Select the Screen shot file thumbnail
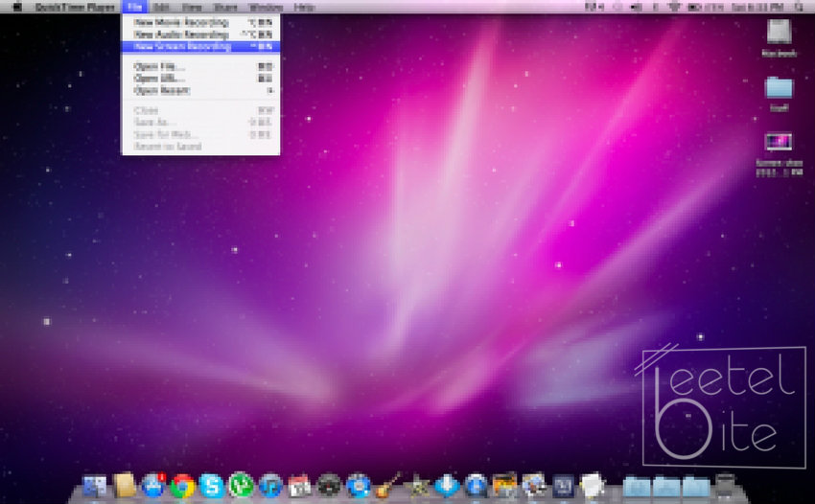The width and height of the screenshot is (815, 504). point(779,141)
